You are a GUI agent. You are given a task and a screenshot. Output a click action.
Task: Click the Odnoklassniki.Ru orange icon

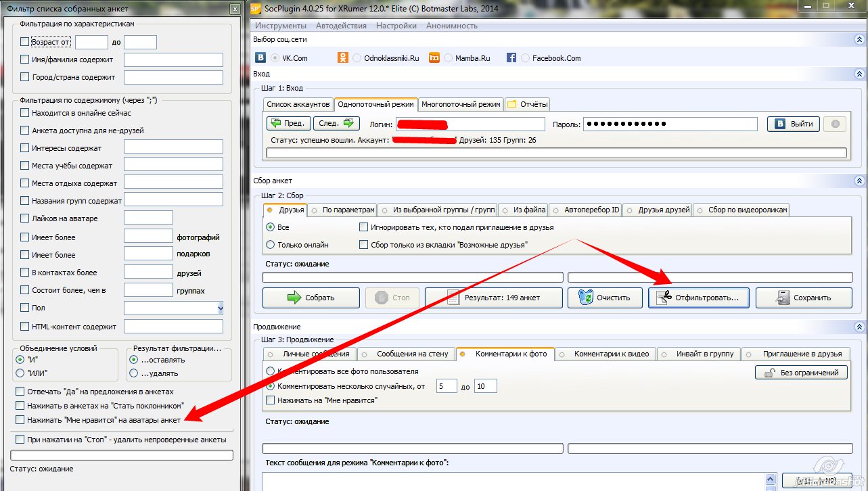click(343, 58)
